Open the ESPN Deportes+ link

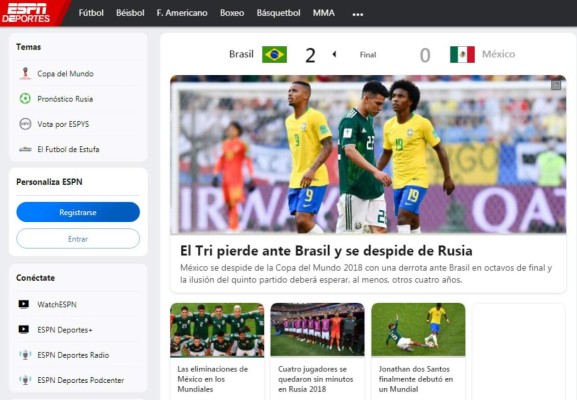pos(64,330)
